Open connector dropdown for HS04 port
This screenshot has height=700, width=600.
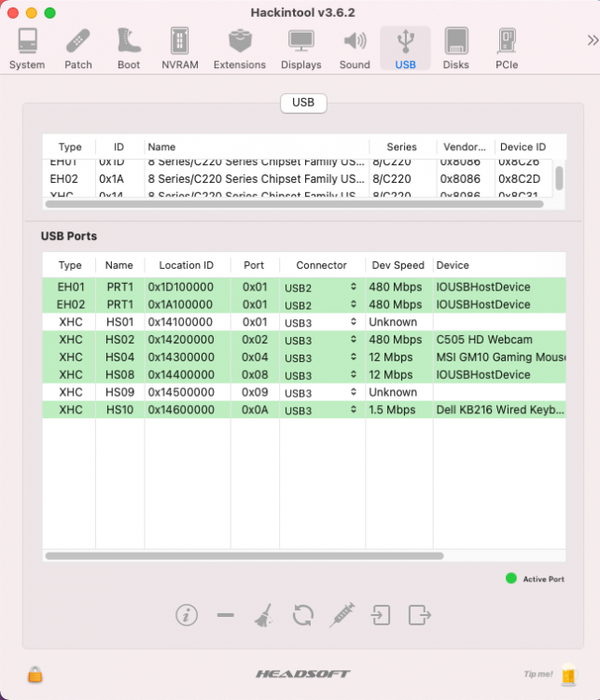321,357
